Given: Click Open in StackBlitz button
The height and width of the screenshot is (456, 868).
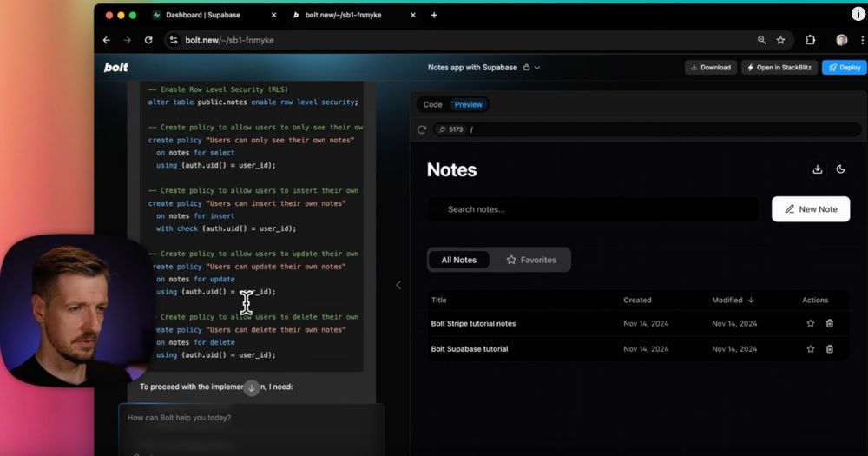Looking at the screenshot, I should point(779,68).
